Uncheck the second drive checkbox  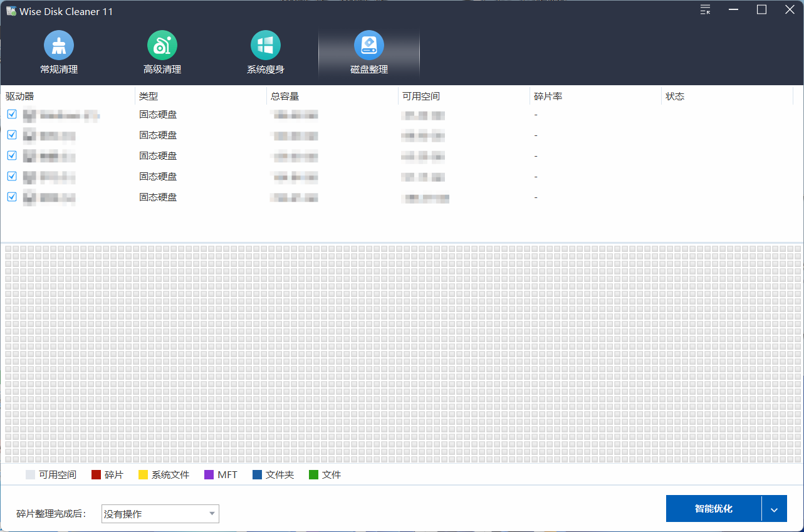tap(12, 135)
